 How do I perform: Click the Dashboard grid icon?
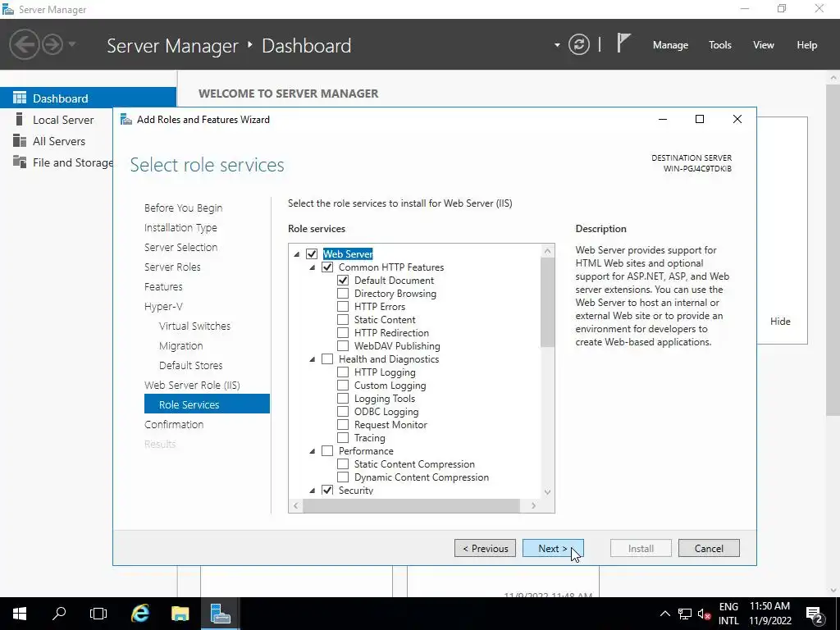coord(20,98)
